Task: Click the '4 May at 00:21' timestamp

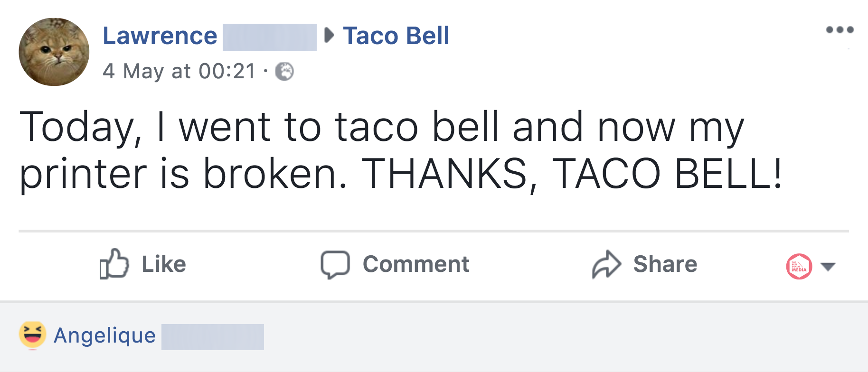Action: pyautogui.click(x=179, y=72)
